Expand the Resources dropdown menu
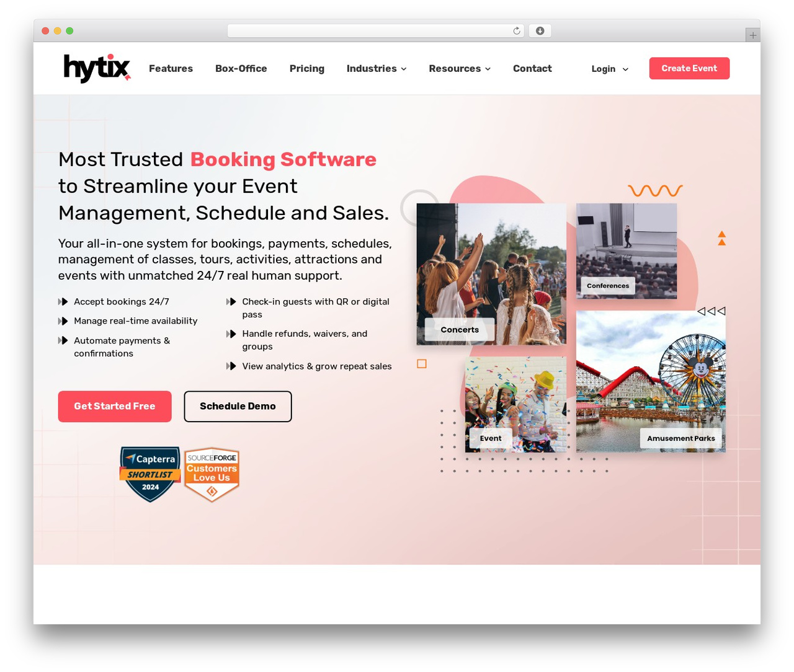The height and width of the screenshot is (672, 794). 460,69
